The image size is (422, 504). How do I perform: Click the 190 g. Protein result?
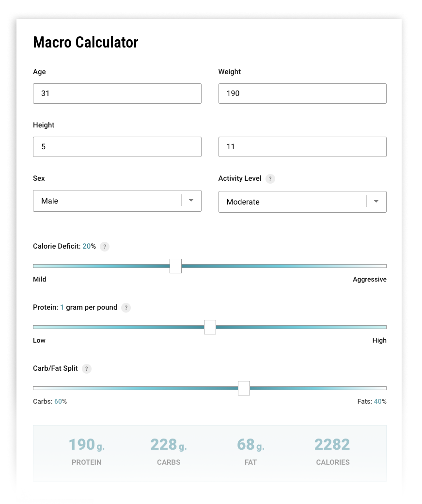pos(86,444)
